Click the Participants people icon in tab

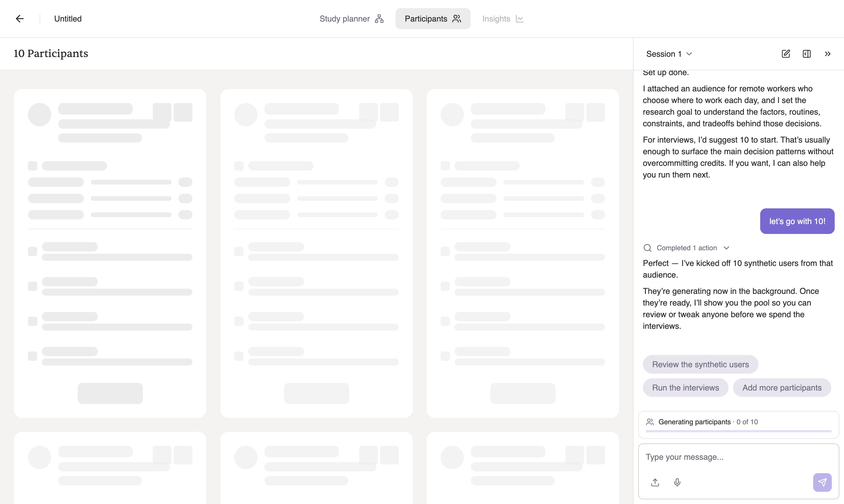(x=457, y=19)
